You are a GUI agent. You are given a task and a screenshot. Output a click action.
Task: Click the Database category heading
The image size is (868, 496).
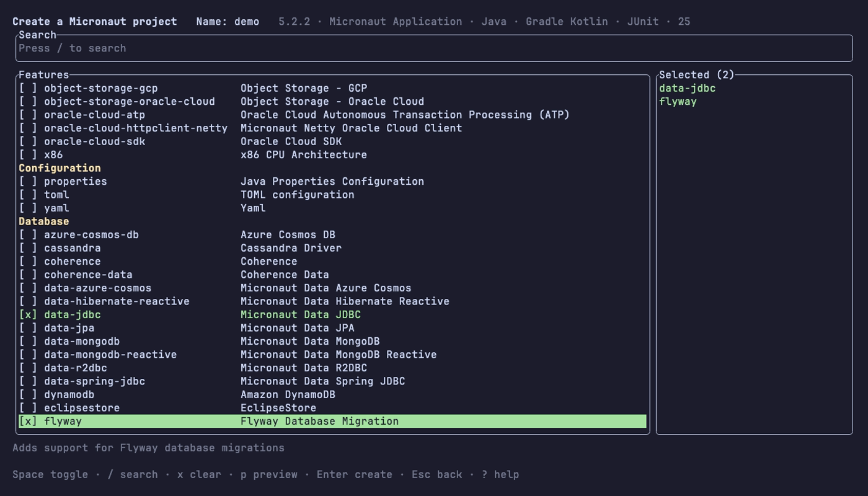(44, 221)
